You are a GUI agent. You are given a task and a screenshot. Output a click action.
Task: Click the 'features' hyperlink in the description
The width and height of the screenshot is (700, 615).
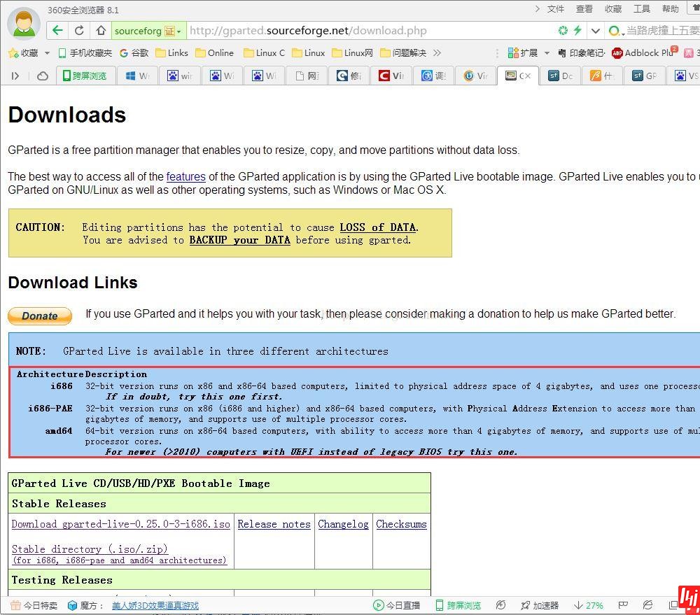click(185, 177)
